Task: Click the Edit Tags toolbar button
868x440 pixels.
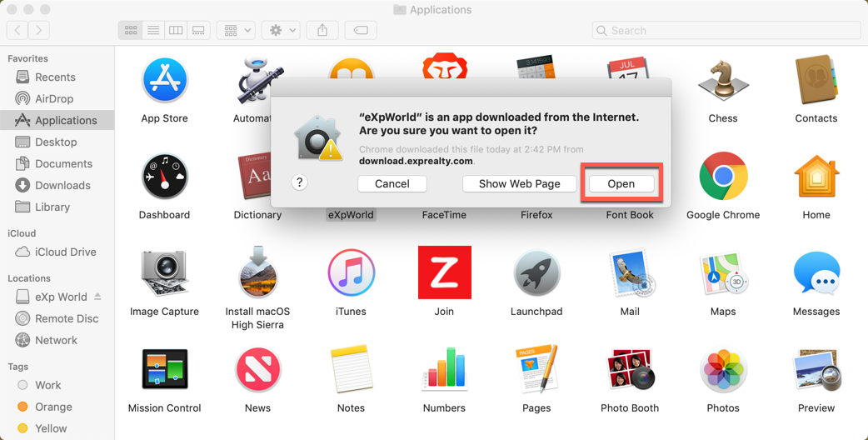Action: 361,31
